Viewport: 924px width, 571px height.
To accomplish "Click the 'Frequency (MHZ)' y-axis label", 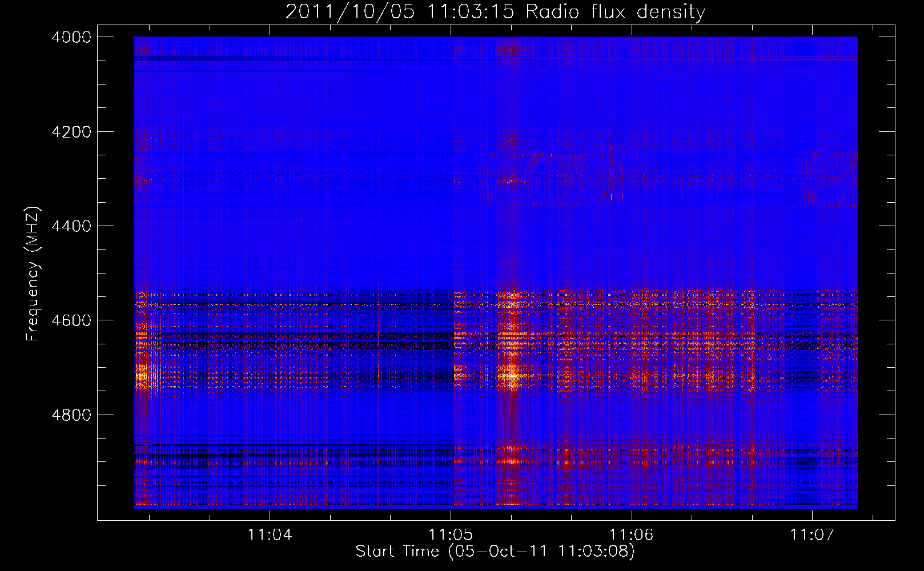I will pyautogui.click(x=33, y=274).
